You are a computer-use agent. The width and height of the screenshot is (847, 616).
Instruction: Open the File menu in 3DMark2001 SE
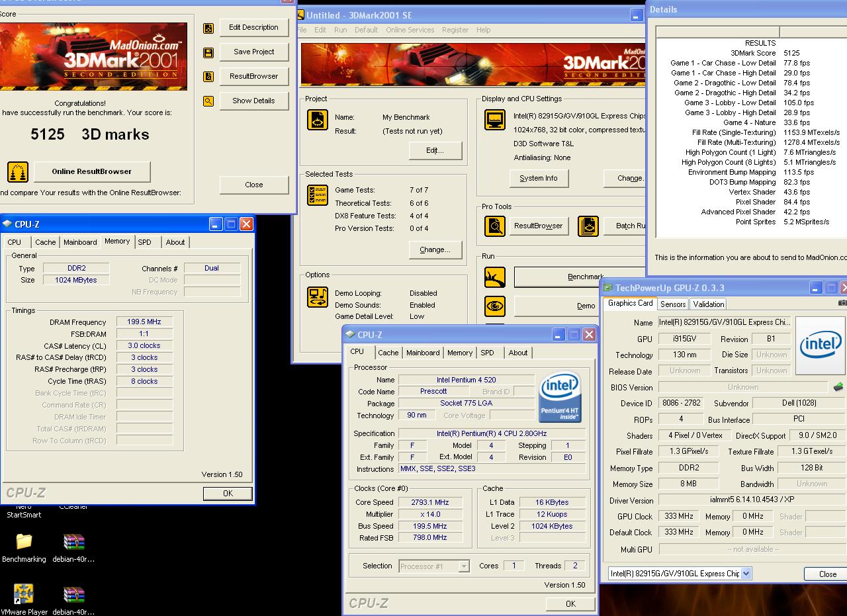(302, 30)
